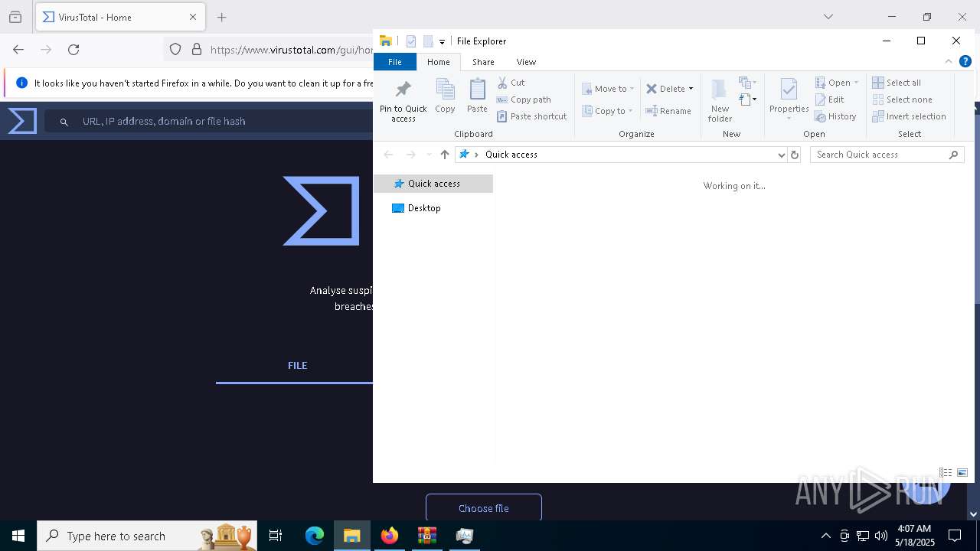Switch to the View ribbon tab
The height and width of the screenshot is (551, 980).
(526, 62)
